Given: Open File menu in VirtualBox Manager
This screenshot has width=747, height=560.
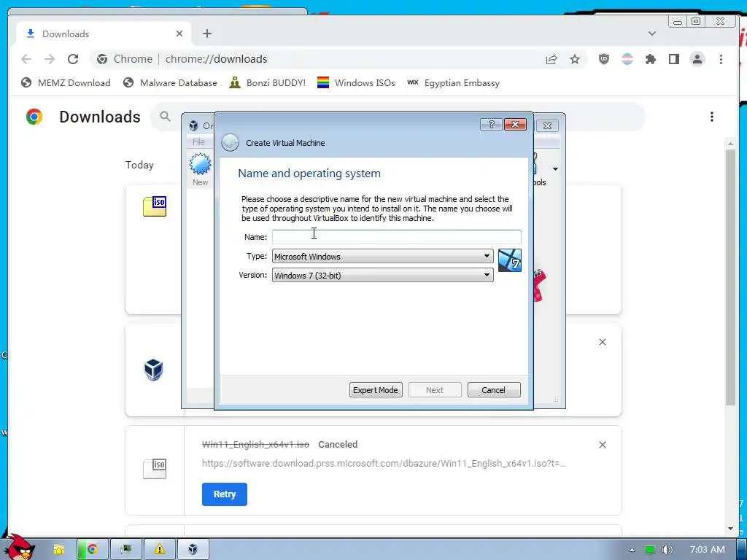Looking at the screenshot, I should click(x=198, y=142).
